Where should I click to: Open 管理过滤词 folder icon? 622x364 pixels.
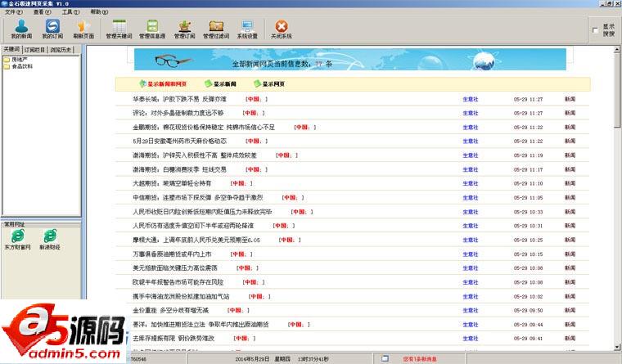(x=216, y=29)
